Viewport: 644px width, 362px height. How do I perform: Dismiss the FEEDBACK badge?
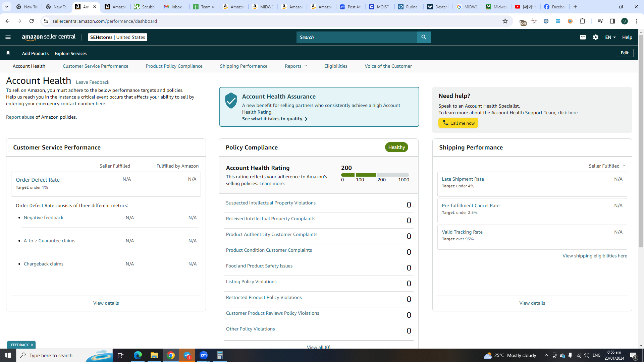pyautogui.click(x=32, y=345)
